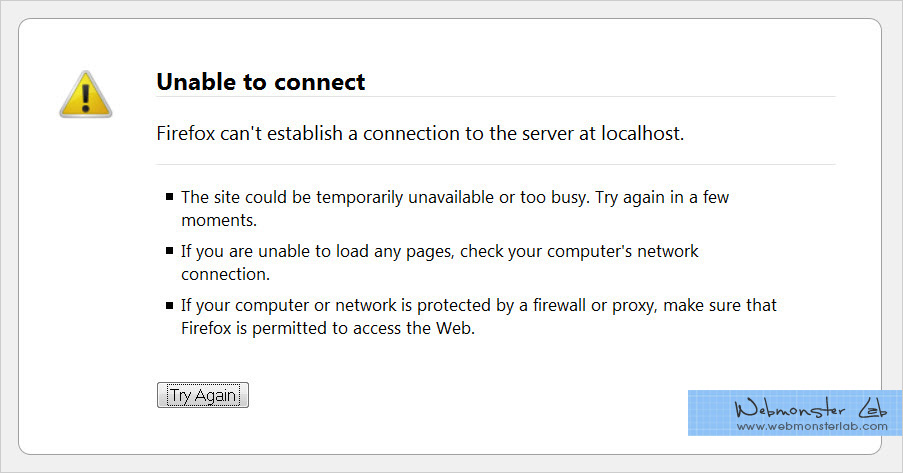
Task: Click the "Unable to connect" heading
Action: 261,82
